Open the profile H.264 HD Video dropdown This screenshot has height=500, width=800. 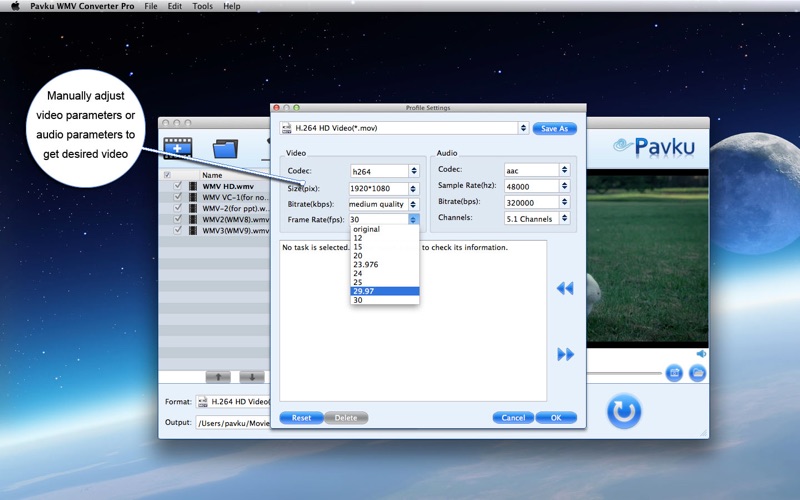523,128
